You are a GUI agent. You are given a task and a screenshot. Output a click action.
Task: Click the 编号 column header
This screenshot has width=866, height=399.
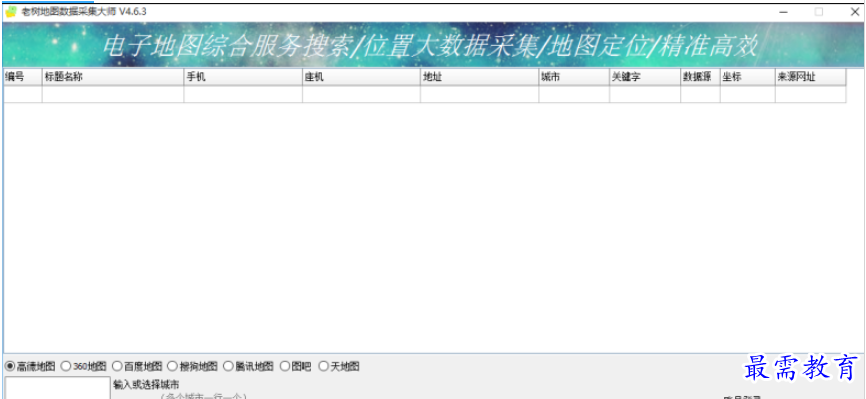point(23,77)
